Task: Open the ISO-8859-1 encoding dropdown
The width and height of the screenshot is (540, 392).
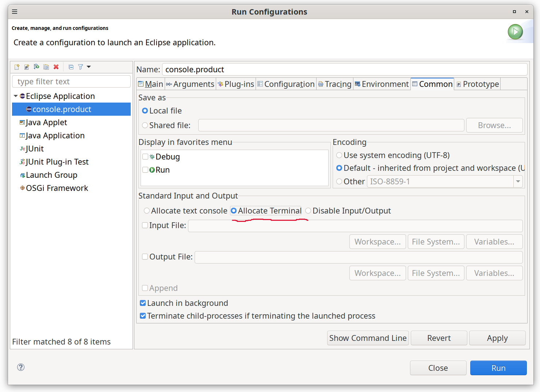Action: pyautogui.click(x=518, y=181)
